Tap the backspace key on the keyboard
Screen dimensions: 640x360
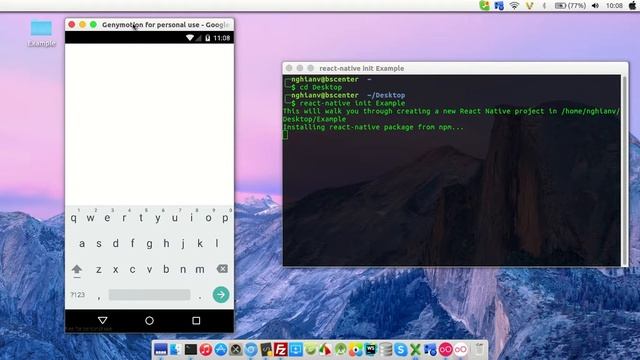point(222,269)
